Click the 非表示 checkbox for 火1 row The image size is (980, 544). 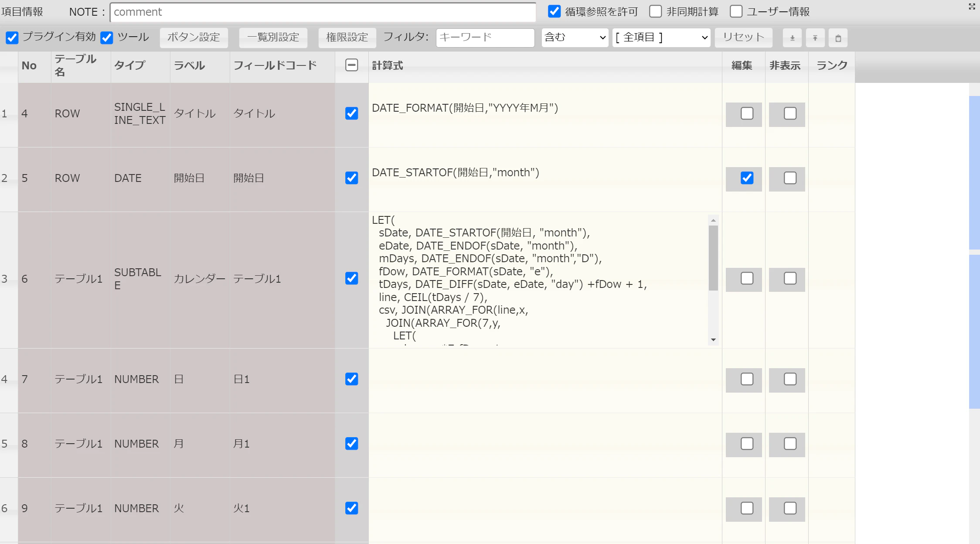pyautogui.click(x=790, y=508)
